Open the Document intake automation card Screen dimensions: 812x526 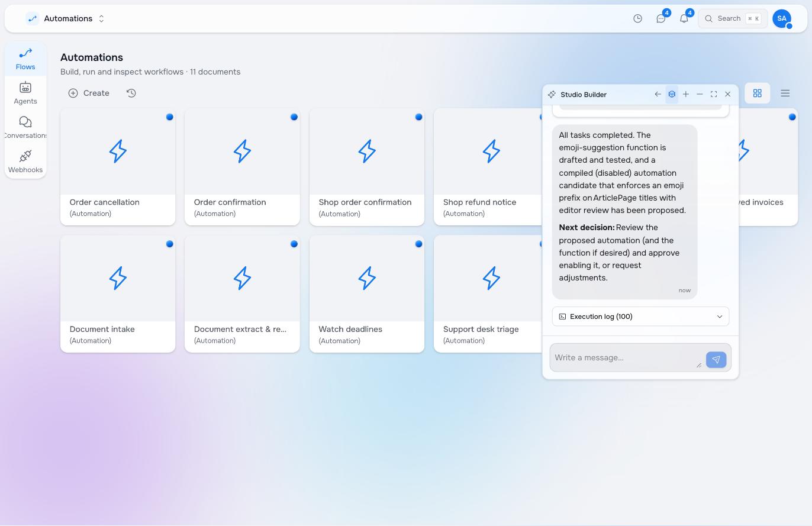pyautogui.click(x=118, y=294)
